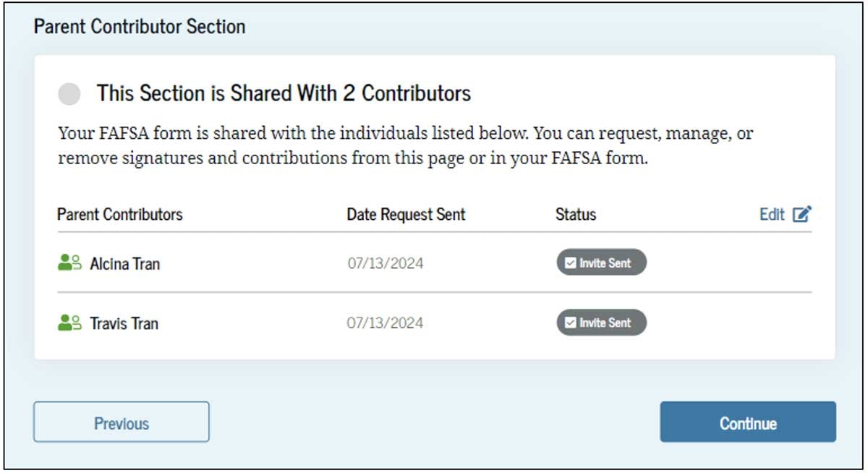Click the Status column header

(576, 214)
